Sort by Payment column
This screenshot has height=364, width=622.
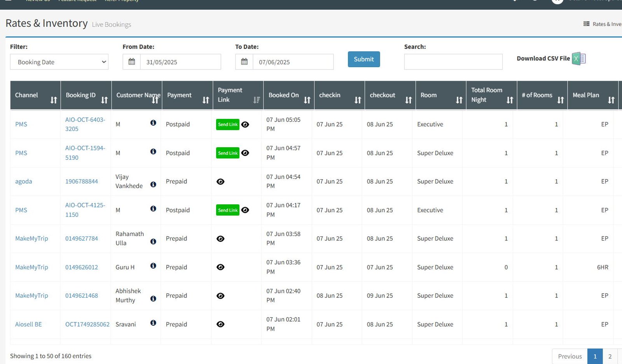(187, 95)
